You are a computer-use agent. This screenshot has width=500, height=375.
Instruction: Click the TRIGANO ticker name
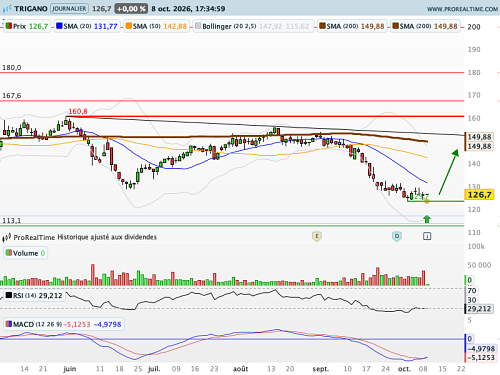click(x=31, y=9)
